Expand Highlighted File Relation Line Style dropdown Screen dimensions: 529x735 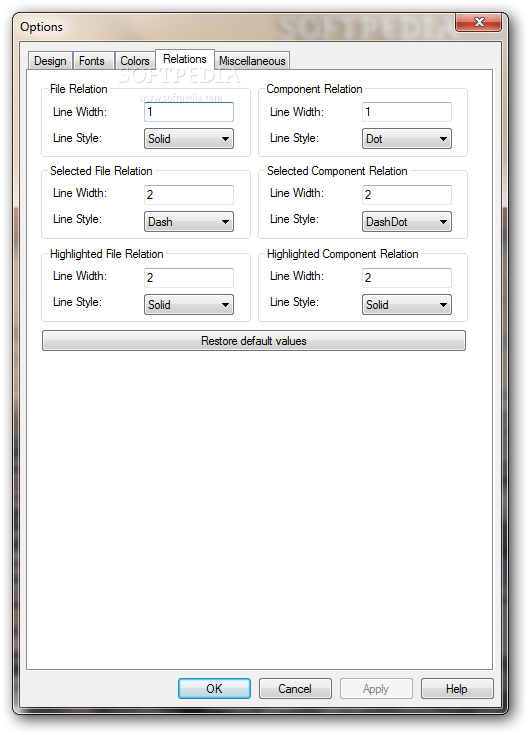189,305
